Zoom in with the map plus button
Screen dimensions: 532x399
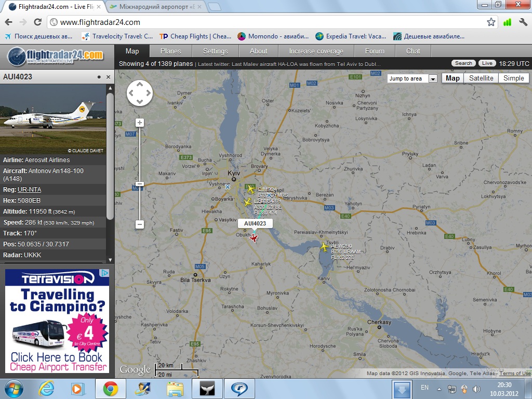click(x=140, y=123)
